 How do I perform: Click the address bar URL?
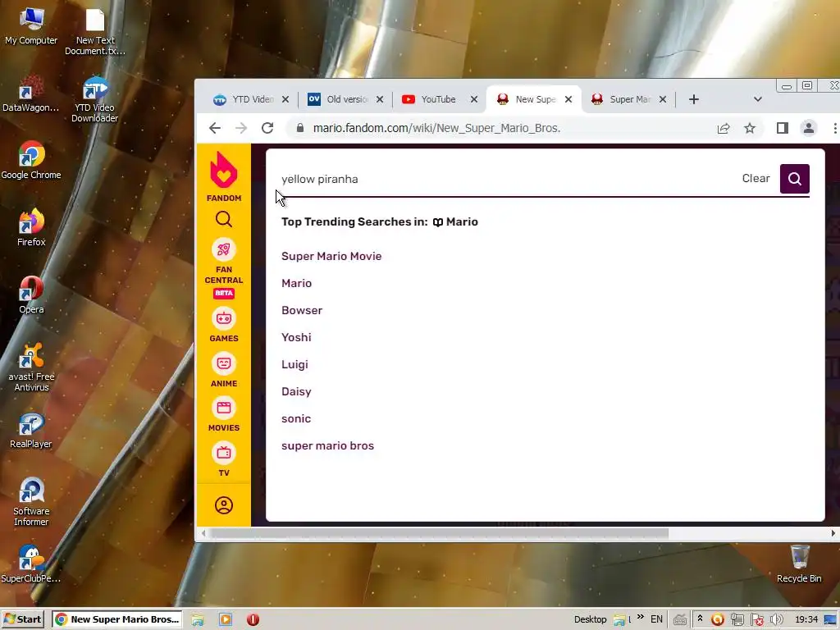tap(436, 128)
